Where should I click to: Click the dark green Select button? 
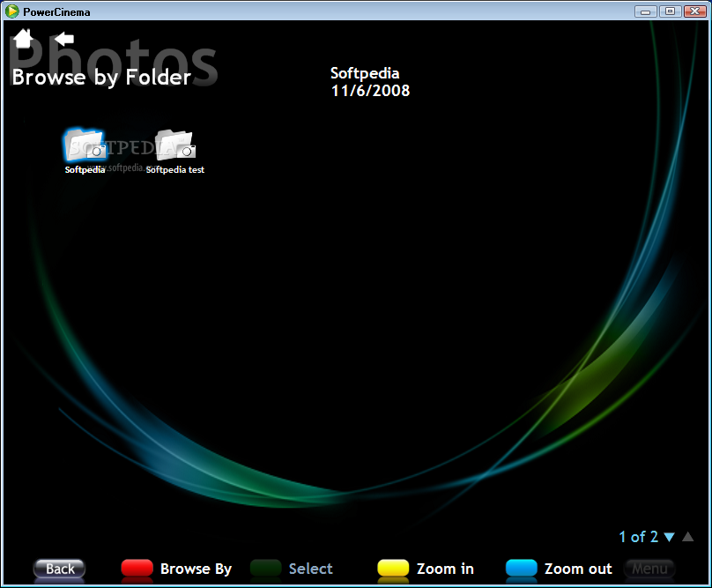pos(265,568)
